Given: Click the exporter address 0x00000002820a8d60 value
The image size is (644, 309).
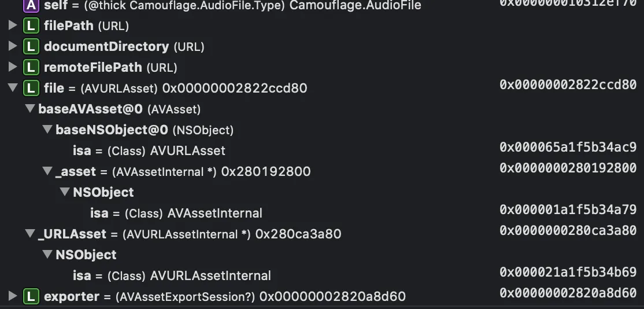Looking at the screenshot, I should pyautogui.click(x=568, y=293).
